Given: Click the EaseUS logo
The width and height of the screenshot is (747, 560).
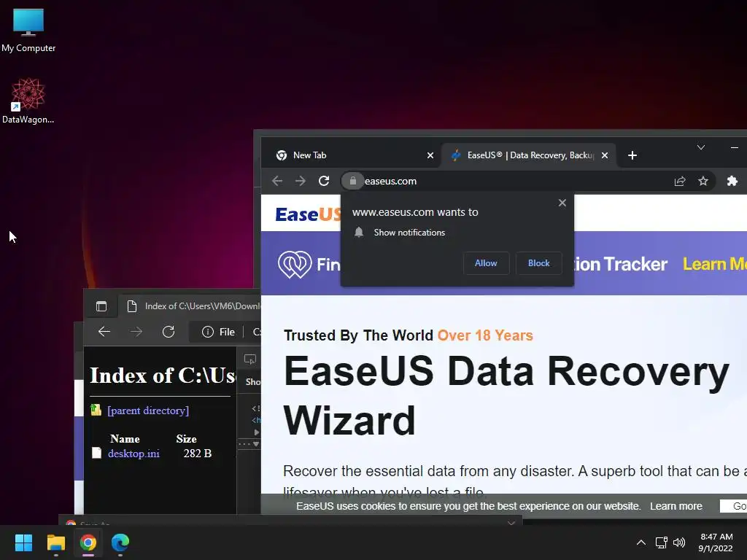Looking at the screenshot, I should tap(309, 214).
